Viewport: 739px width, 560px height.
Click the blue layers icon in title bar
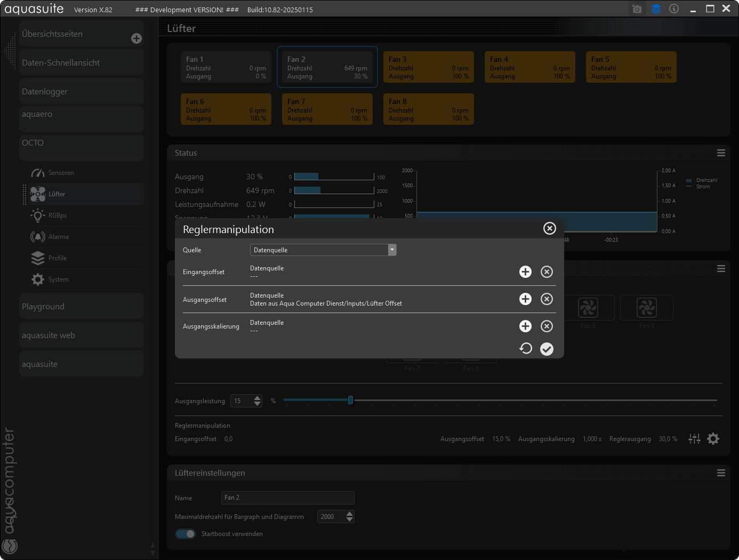(x=656, y=9)
